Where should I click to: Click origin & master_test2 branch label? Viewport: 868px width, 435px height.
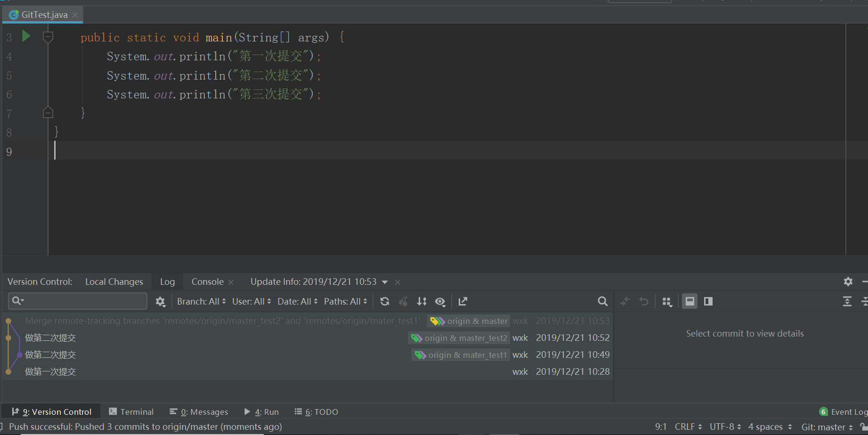tap(459, 338)
